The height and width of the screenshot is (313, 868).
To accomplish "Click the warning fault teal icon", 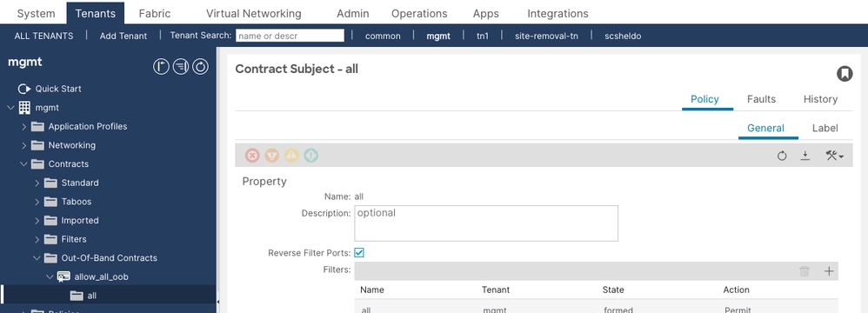I will pyautogui.click(x=311, y=156).
